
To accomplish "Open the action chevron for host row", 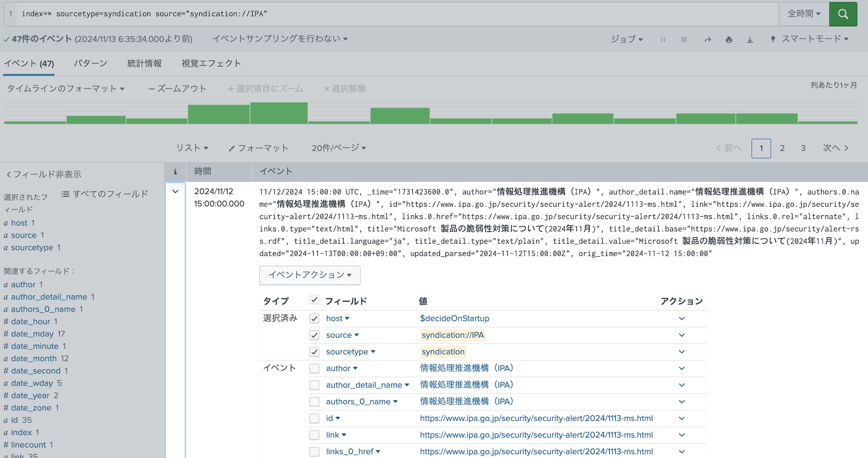I will click(682, 319).
